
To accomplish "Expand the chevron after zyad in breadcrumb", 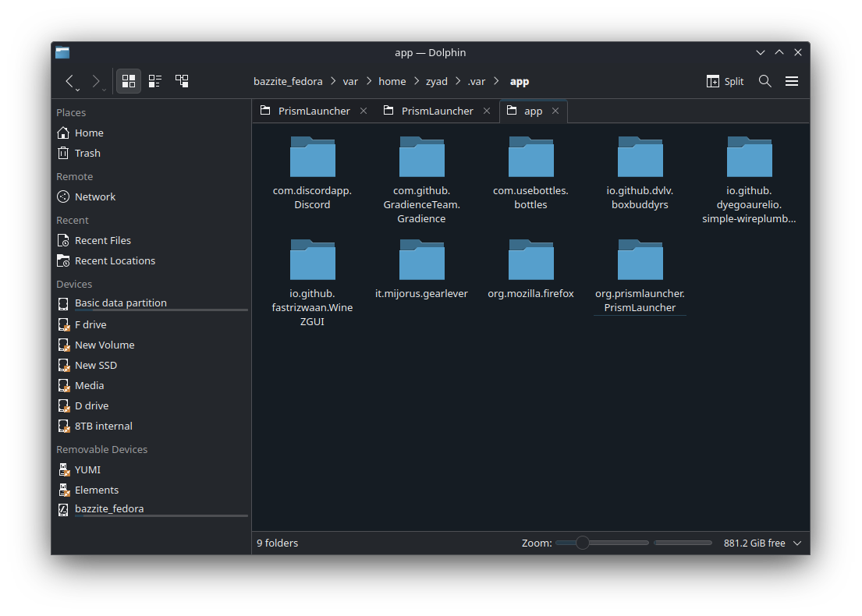I will (458, 81).
